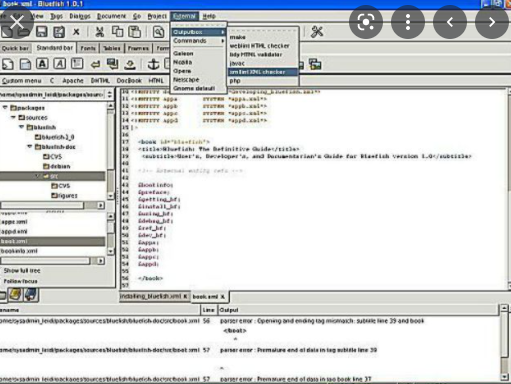Toggle Show full tree option
The image size is (511, 384).
(x=22, y=271)
